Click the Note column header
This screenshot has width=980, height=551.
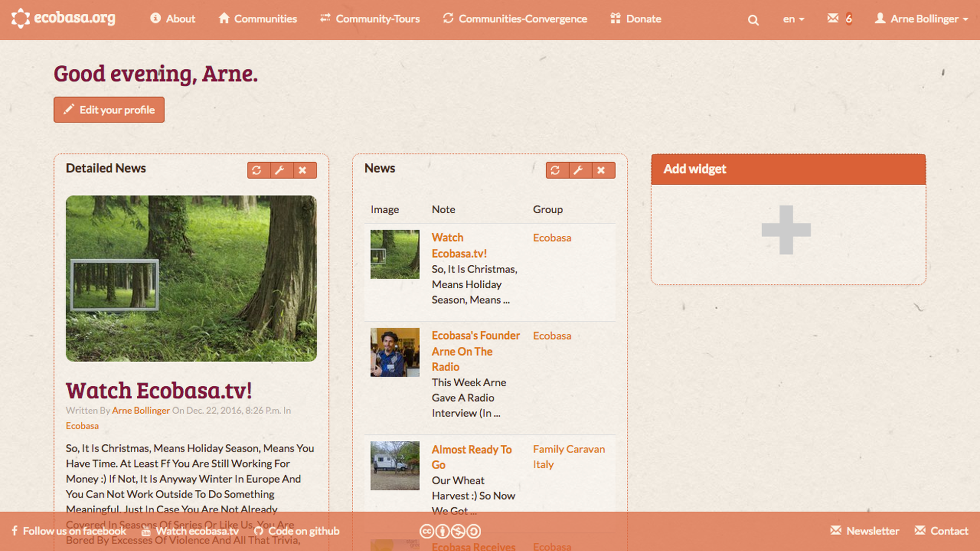point(444,210)
